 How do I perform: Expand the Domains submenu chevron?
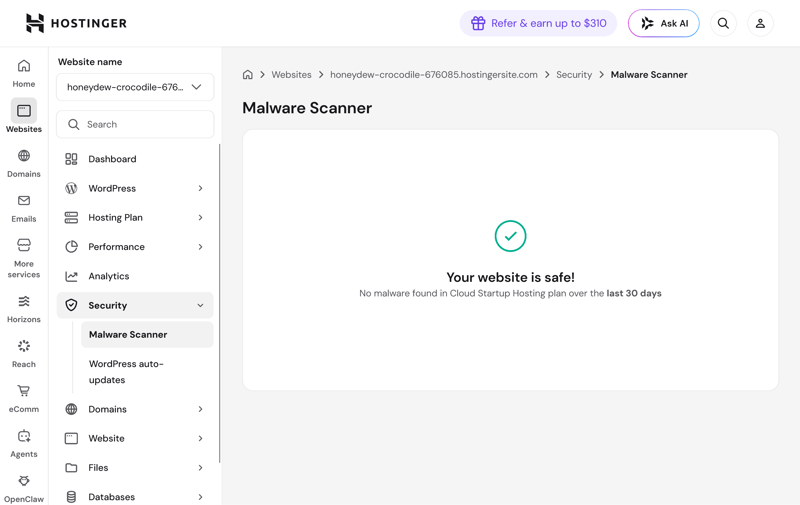(x=201, y=409)
